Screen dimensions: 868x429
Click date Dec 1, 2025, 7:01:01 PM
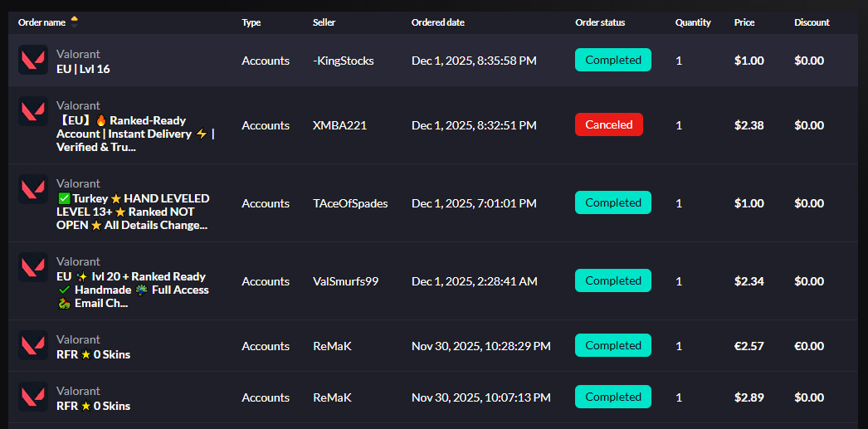(x=474, y=203)
